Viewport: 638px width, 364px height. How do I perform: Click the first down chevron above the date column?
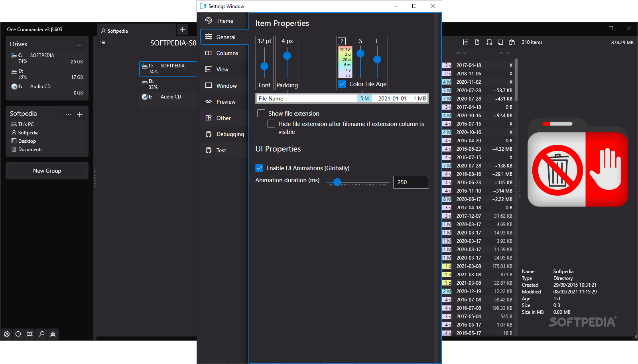coord(465,53)
